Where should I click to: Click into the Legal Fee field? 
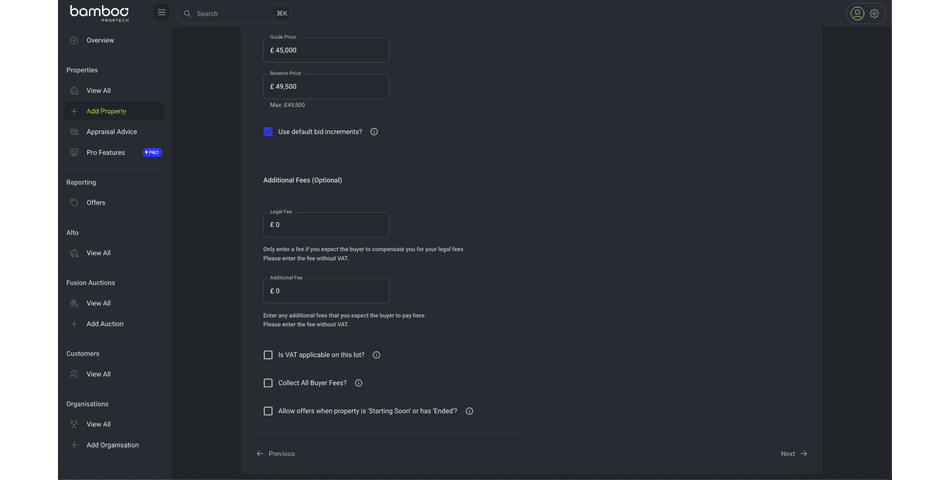326,225
